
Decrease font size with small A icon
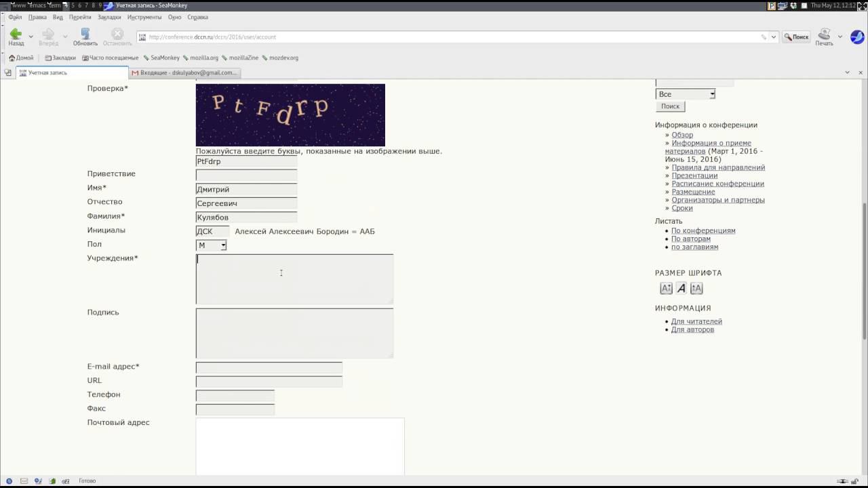(x=666, y=289)
